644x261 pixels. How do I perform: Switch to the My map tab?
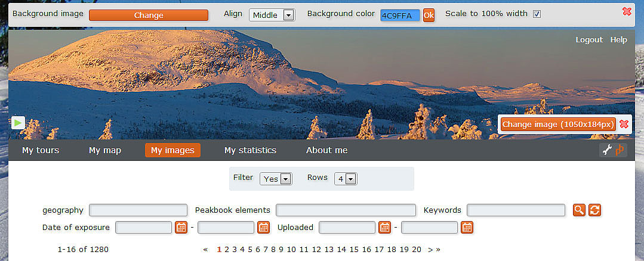point(104,150)
